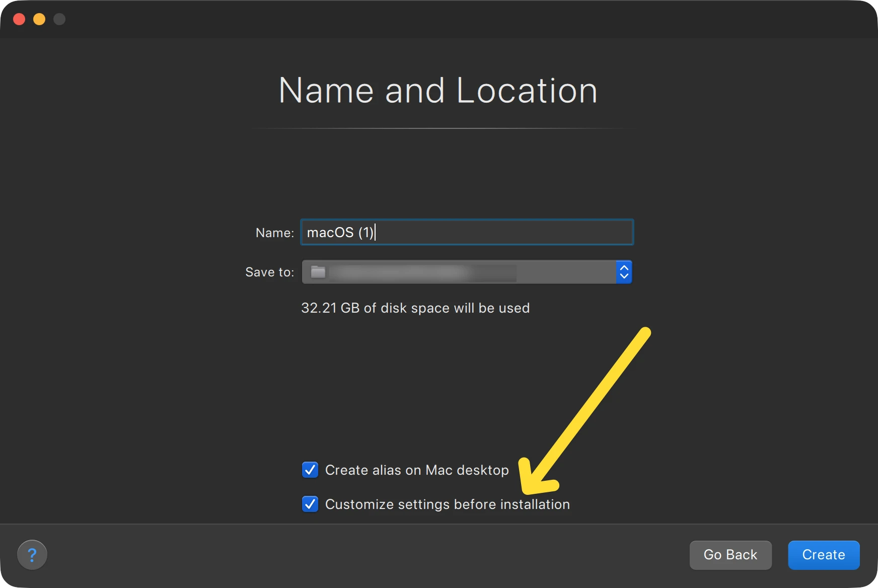Focus the Name text field with macOS (1)
The width and height of the screenshot is (878, 588).
click(x=467, y=232)
